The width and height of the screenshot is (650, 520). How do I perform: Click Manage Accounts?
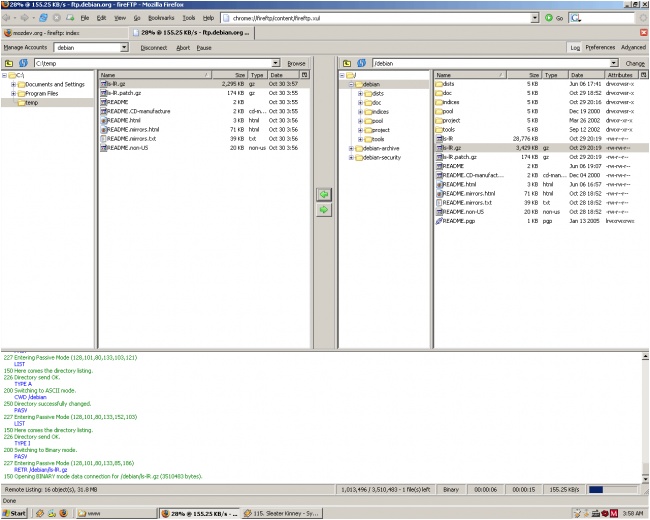25,47
